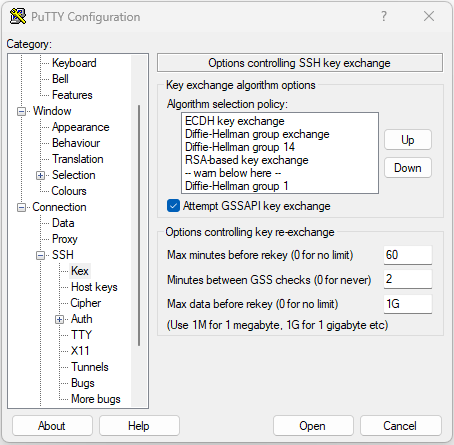Uncheck Attempt GSSAPI key exchange
Screen dimensions: 454x445
(x=173, y=206)
